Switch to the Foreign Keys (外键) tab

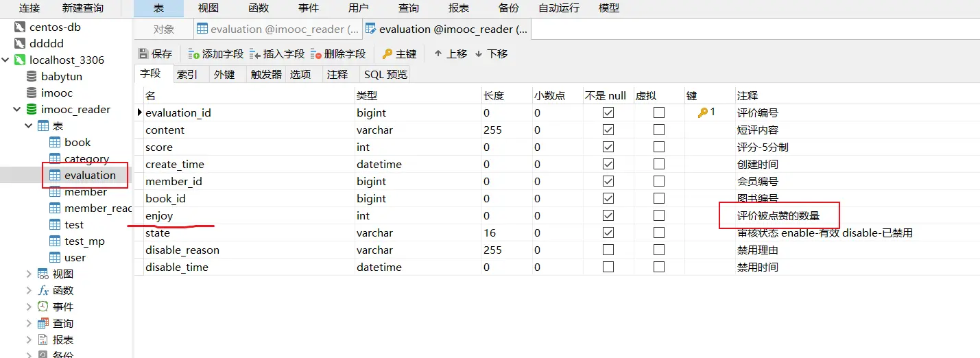[224, 74]
